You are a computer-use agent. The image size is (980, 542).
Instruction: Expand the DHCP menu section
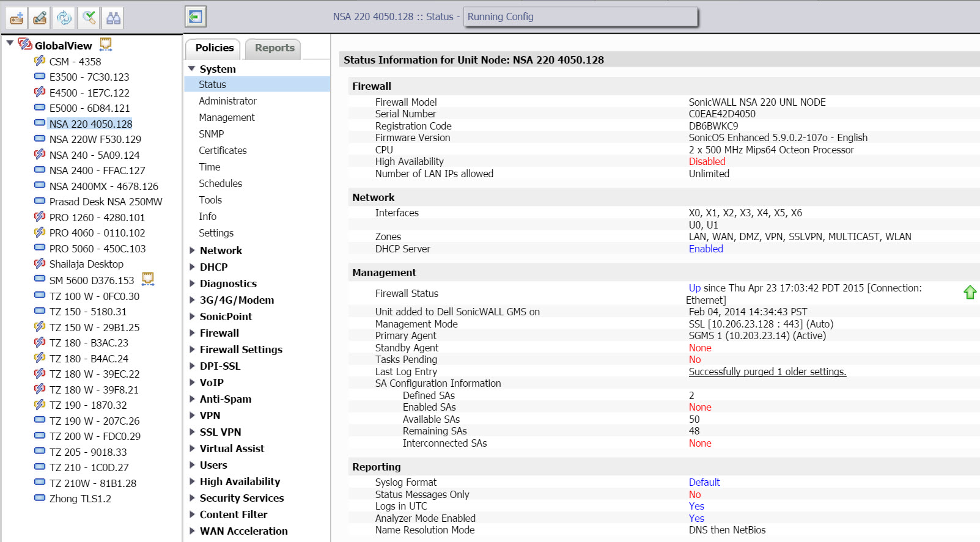tap(192, 267)
